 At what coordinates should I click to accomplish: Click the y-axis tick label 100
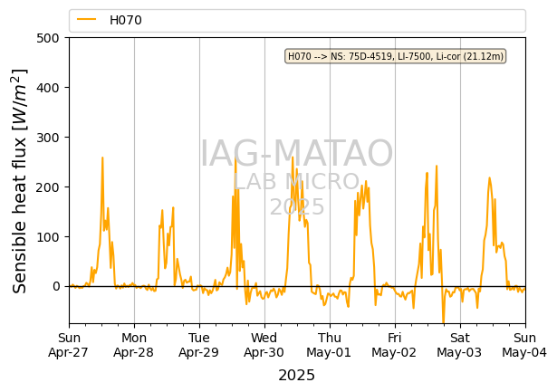coord(48,237)
